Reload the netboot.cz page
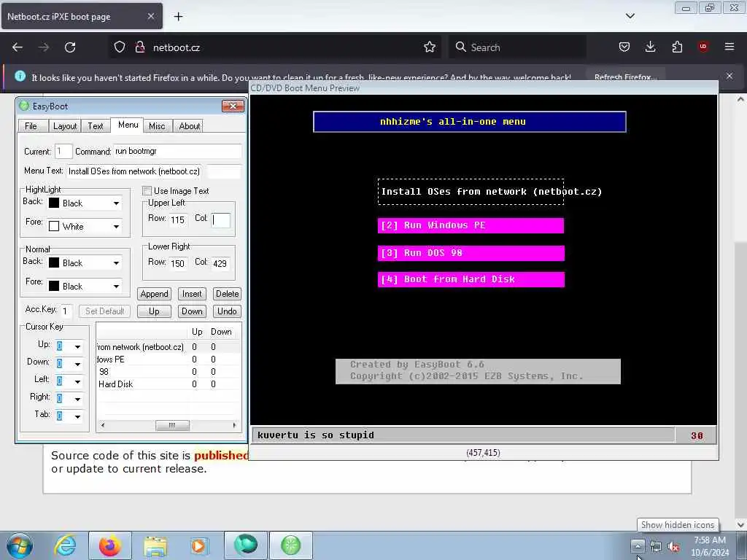The height and width of the screenshot is (560, 747). [70, 47]
